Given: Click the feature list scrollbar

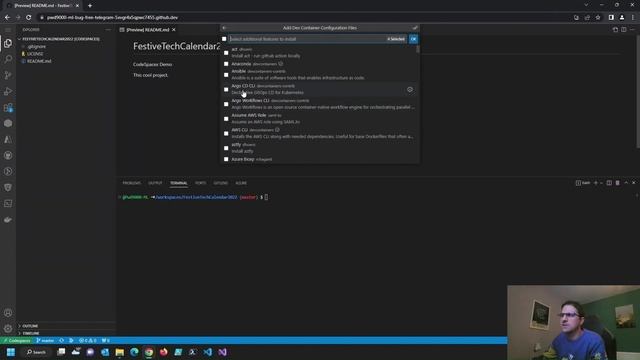Looking at the screenshot, I should pyautogui.click(x=418, y=49).
